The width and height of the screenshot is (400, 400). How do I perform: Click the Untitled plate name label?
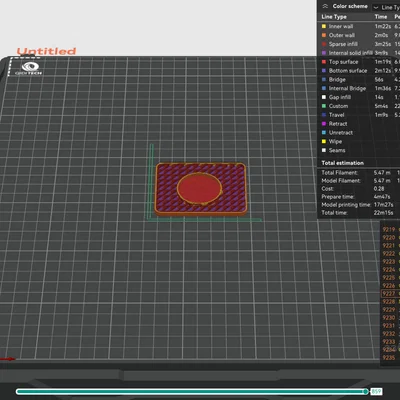46,51
